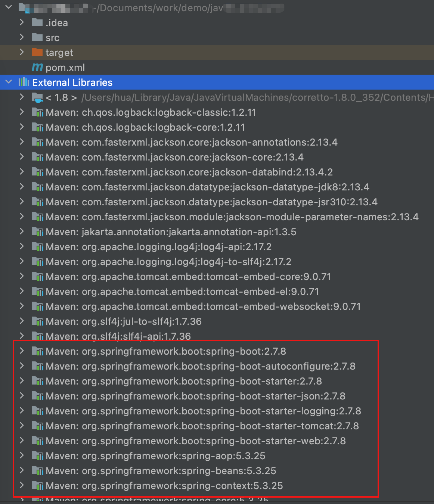This screenshot has height=504, width=434.
Task: Click the src folder icon
Action: click(x=37, y=37)
